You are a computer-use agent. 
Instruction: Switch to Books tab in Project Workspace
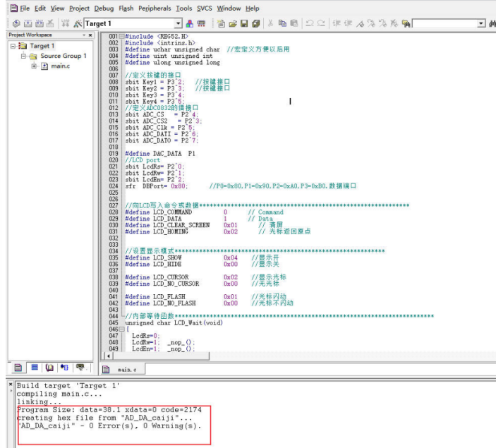[x=49, y=368]
